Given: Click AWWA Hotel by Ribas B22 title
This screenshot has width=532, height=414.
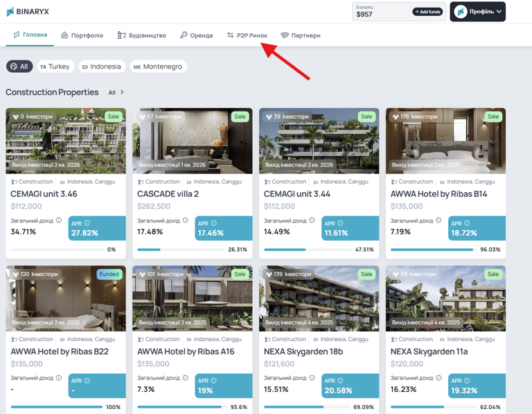Looking at the screenshot, I should (x=60, y=352).
